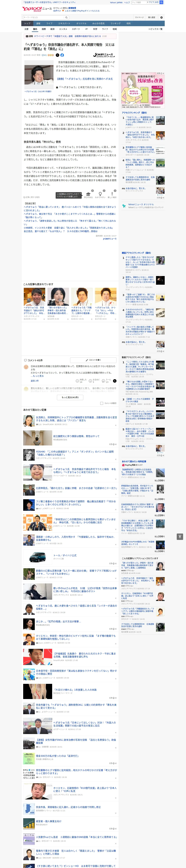Share article on Facebook icon
Screen dimensions: 186x868
(x=62, y=55)
